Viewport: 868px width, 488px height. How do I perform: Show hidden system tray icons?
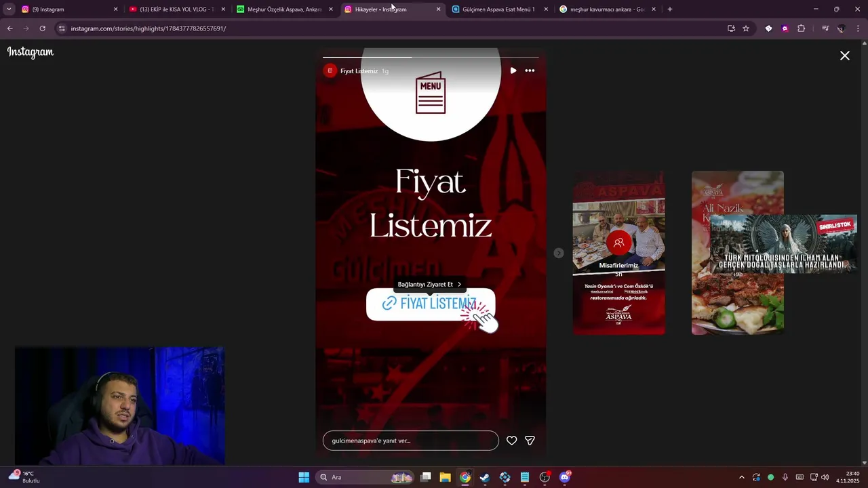(741, 477)
